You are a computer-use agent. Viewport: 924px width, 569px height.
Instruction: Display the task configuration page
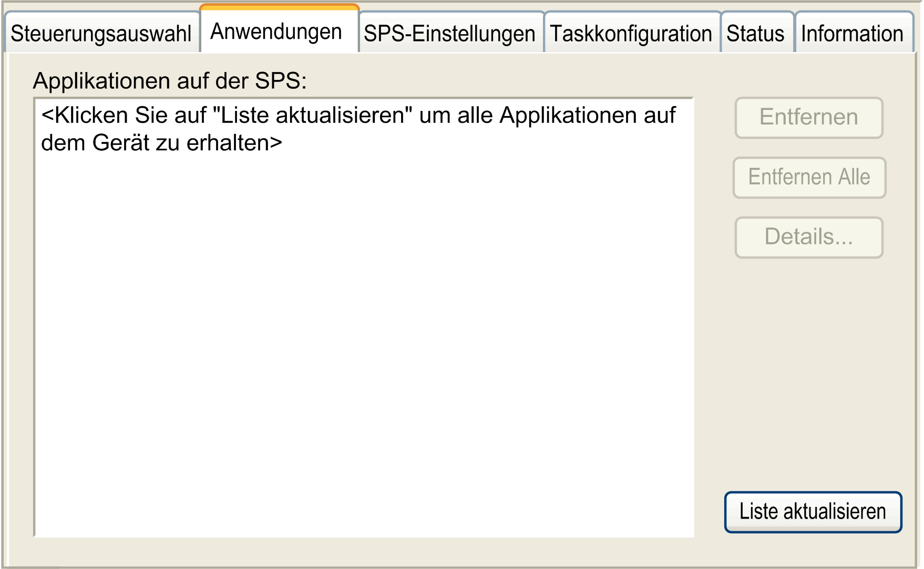point(631,34)
